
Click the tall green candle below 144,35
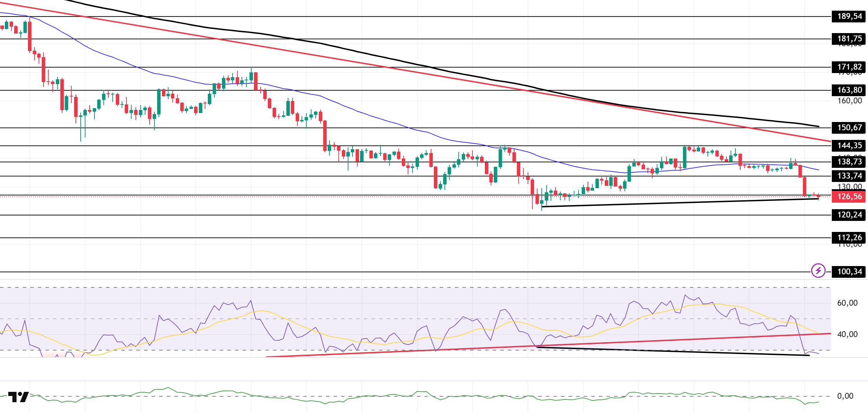coord(684,157)
